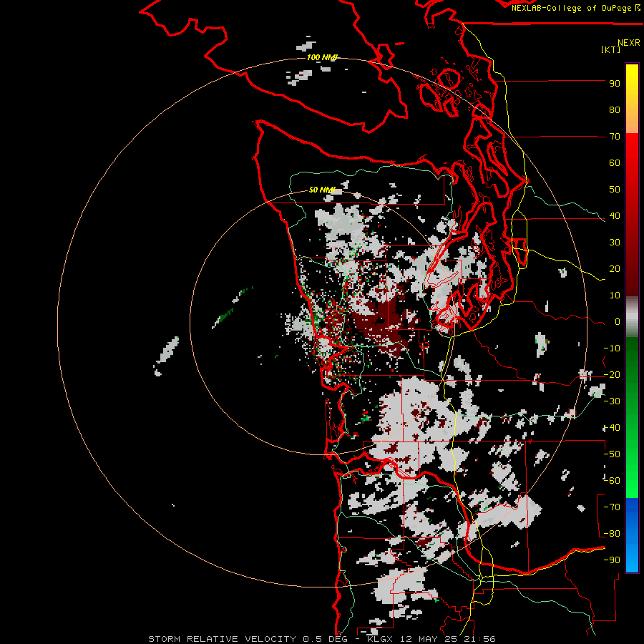Viewport: 644px width, 644px height.
Task: Click the 50 NMI range ring label
Action: tap(322, 190)
